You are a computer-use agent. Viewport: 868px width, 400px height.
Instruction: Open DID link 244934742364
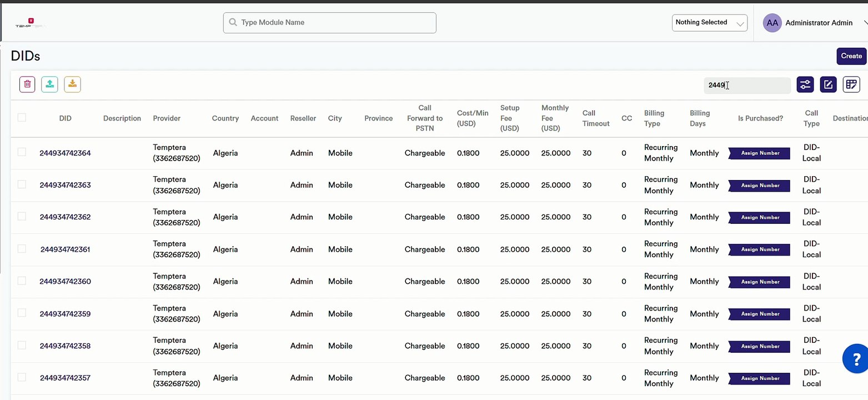(x=65, y=153)
